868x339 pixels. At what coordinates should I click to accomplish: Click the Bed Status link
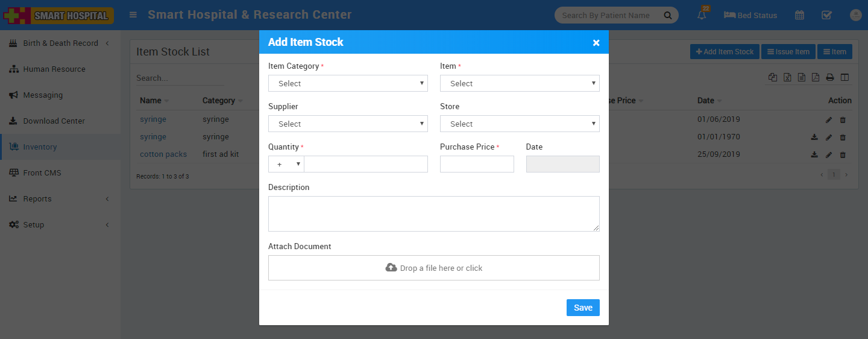pyautogui.click(x=750, y=16)
